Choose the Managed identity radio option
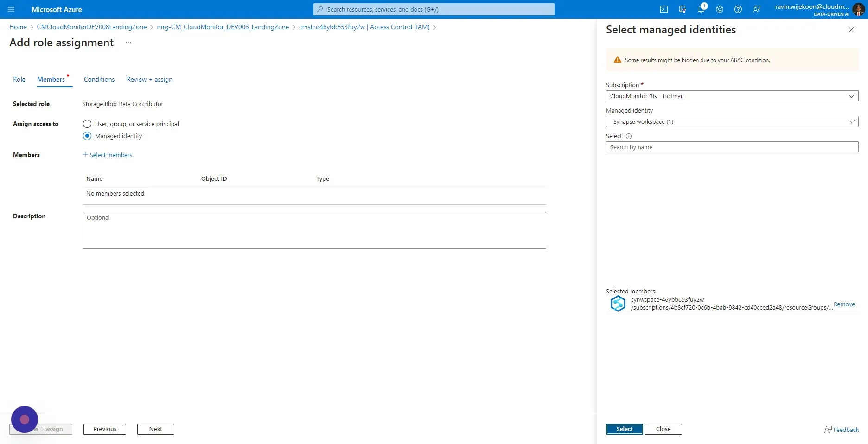The width and height of the screenshot is (868, 444). pos(87,136)
